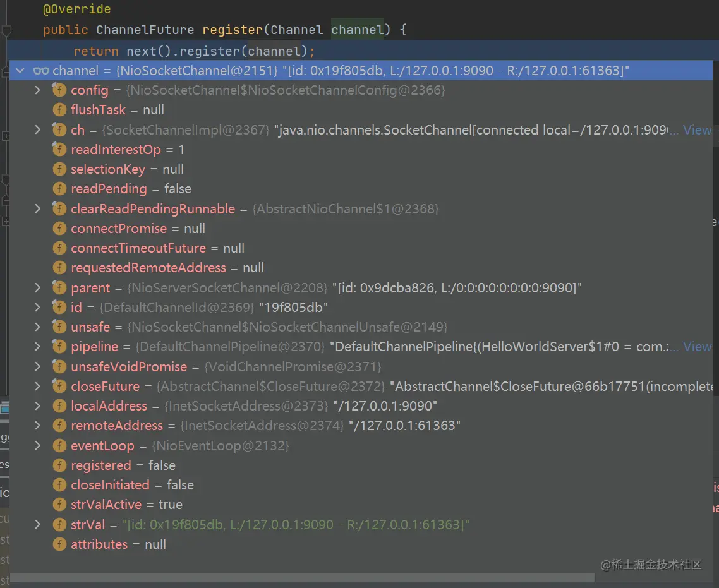Click the field icon beside attributes
The height and width of the screenshot is (588, 719).
(59, 544)
